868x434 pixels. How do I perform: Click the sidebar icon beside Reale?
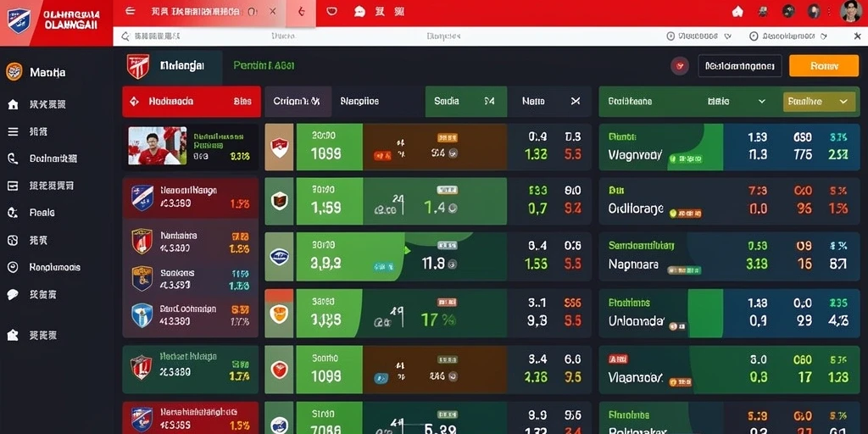pyautogui.click(x=13, y=213)
